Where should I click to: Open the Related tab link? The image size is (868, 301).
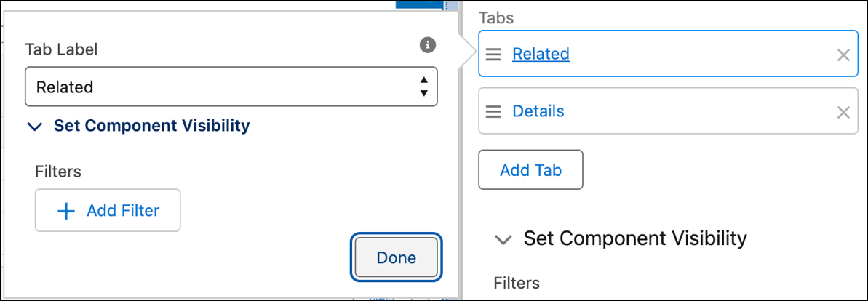pos(541,54)
